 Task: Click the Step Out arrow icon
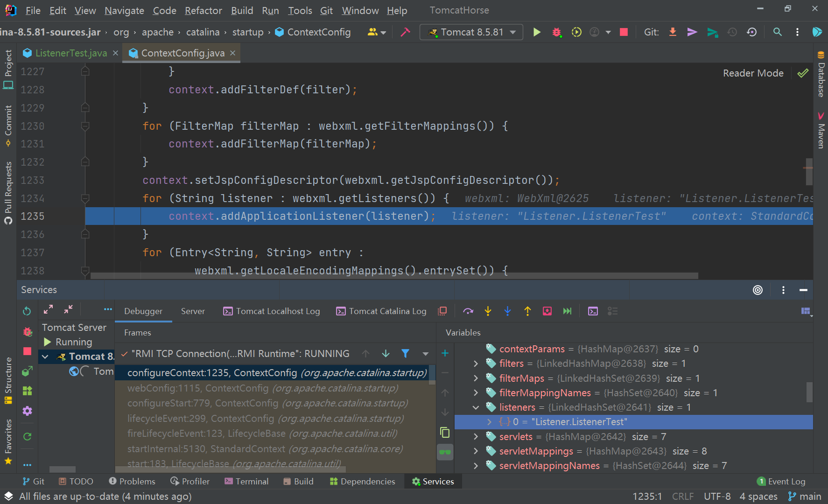click(527, 311)
